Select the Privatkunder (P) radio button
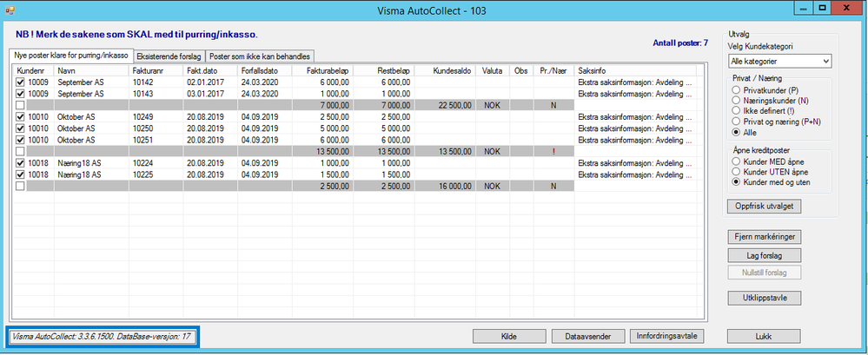Viewport: 868px width, 355px height. coord(735,89)
